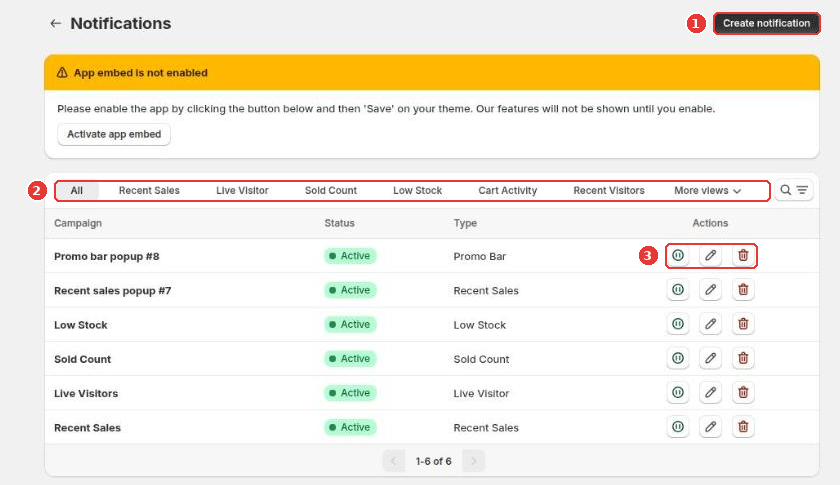Click the Promo Bar type cell
This screenshot has width=840, height=485.
(x=479, y=257)
